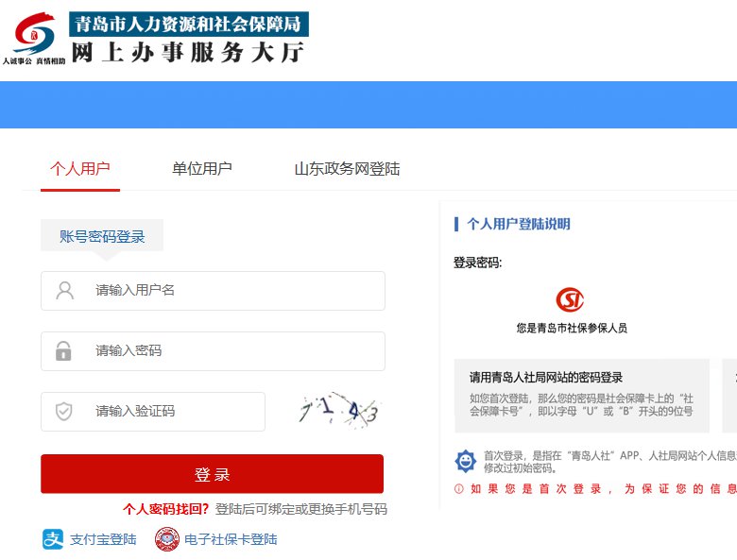Click the red info circle icon
The image size is (737, 560).
coord(459,489)
